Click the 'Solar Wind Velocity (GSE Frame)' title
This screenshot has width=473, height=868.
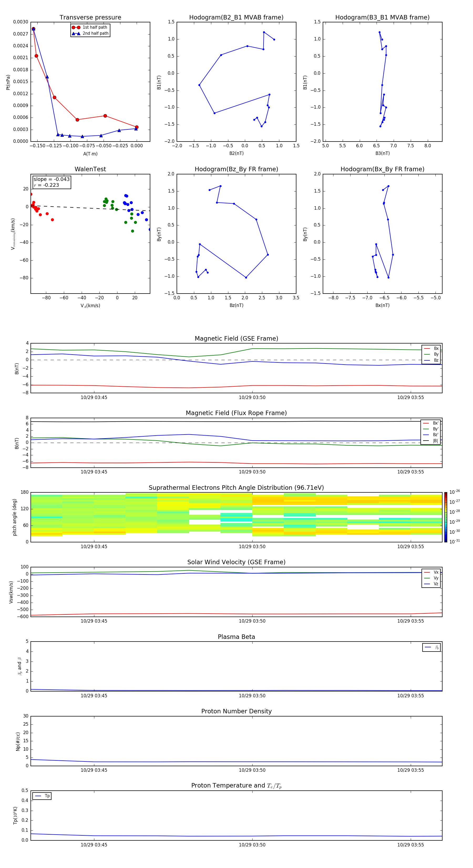236,562
